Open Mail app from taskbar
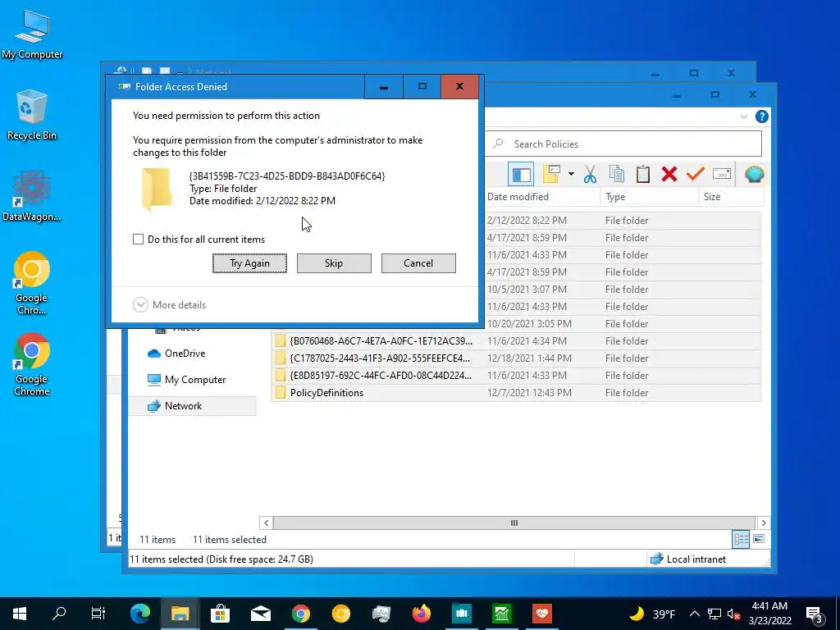 (260, 614)
